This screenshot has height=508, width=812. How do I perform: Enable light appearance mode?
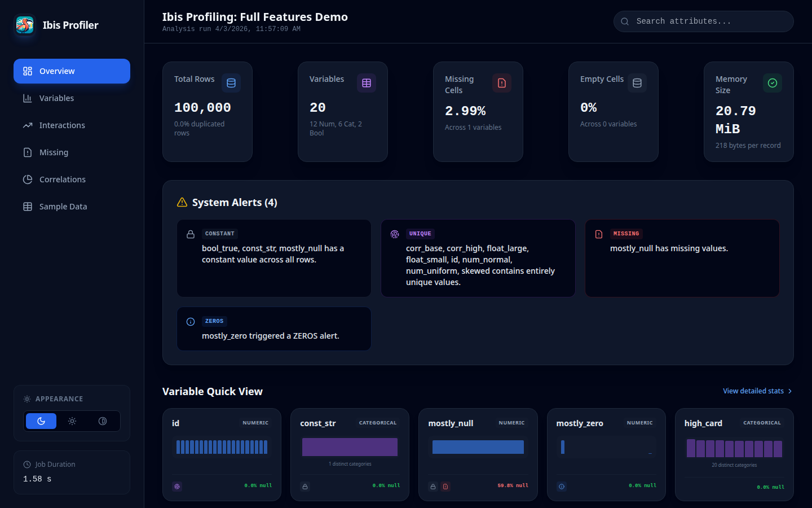pos(72,421)
